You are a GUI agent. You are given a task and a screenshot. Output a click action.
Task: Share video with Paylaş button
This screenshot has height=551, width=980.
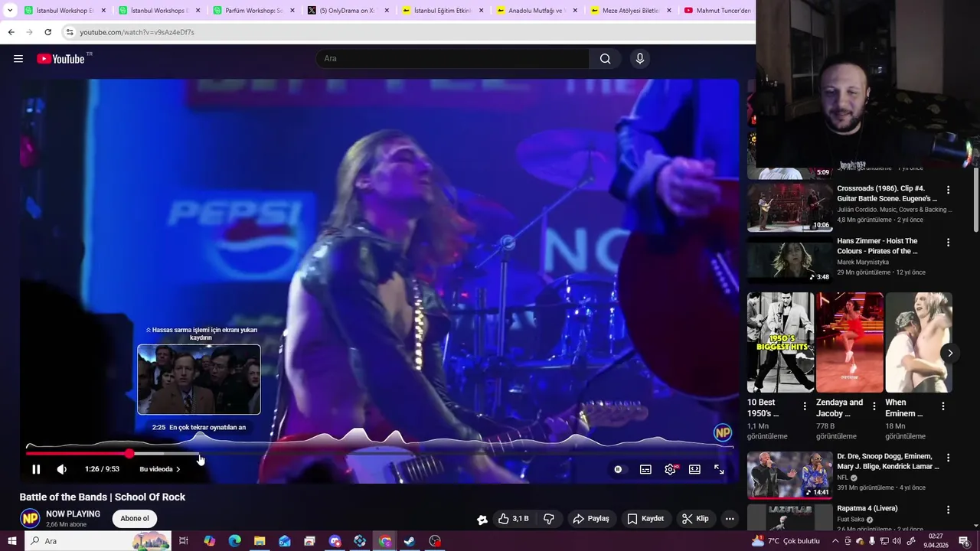pos(591,519)
